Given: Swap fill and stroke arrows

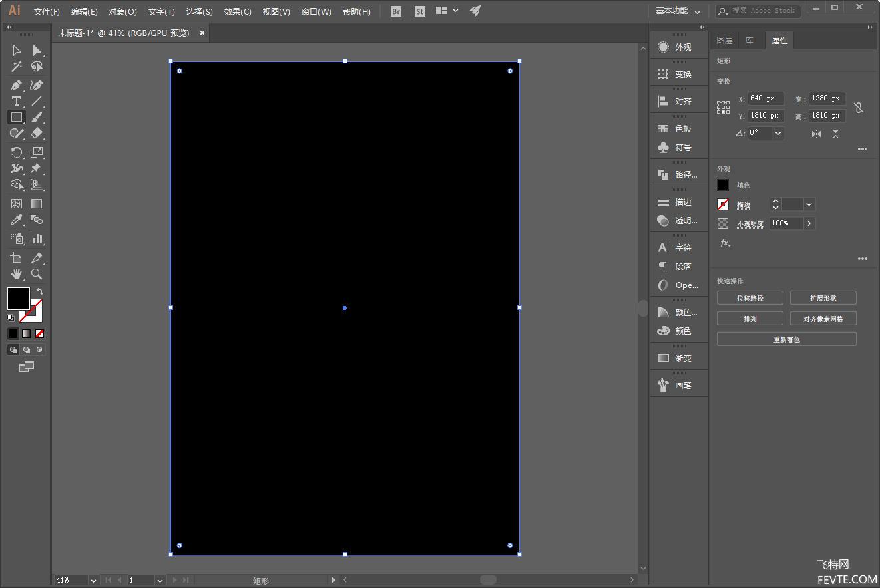Looking at the screenshot, I should (x=40, y=291).
